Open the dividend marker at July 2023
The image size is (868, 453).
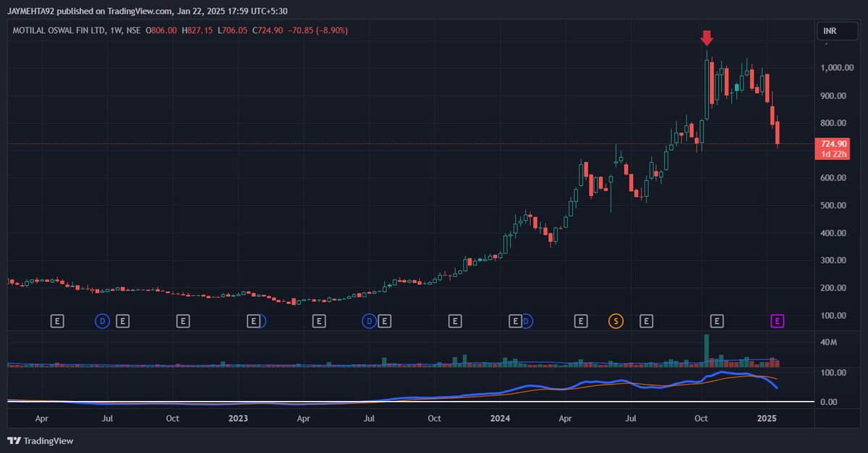[370, 321]
